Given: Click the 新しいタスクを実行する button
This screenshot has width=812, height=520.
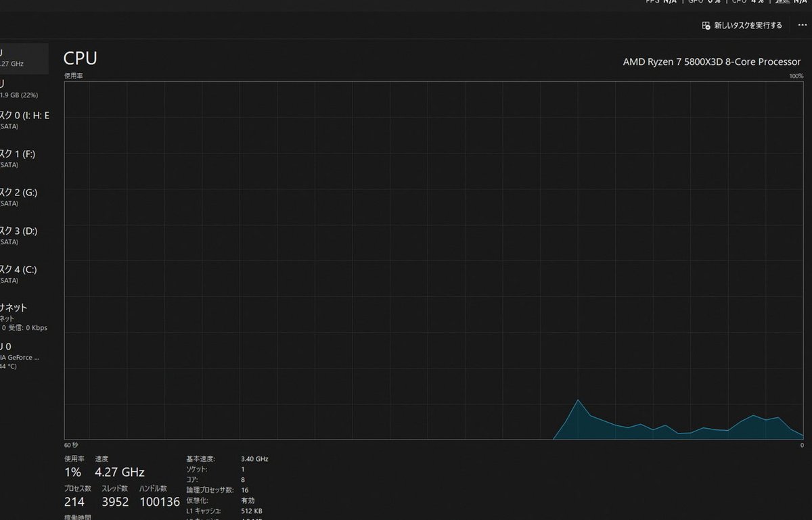Looking at the screenshot, I should click(742, 26).
